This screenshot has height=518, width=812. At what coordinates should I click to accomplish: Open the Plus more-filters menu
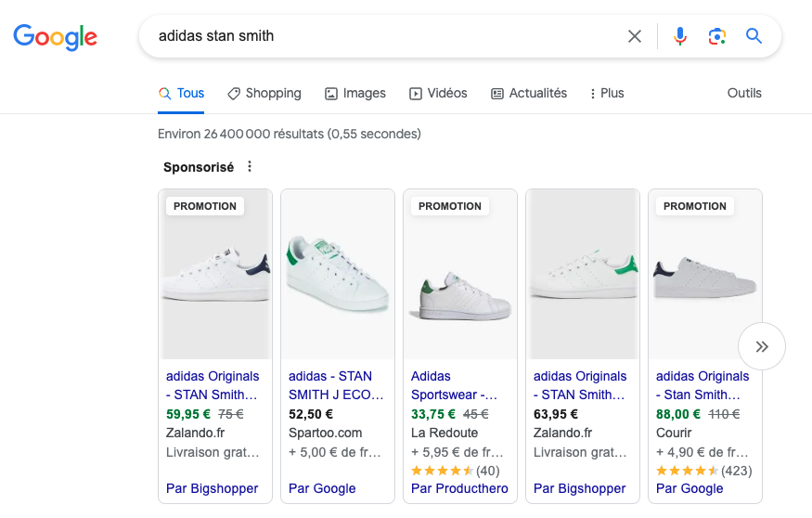click(607, 93)
